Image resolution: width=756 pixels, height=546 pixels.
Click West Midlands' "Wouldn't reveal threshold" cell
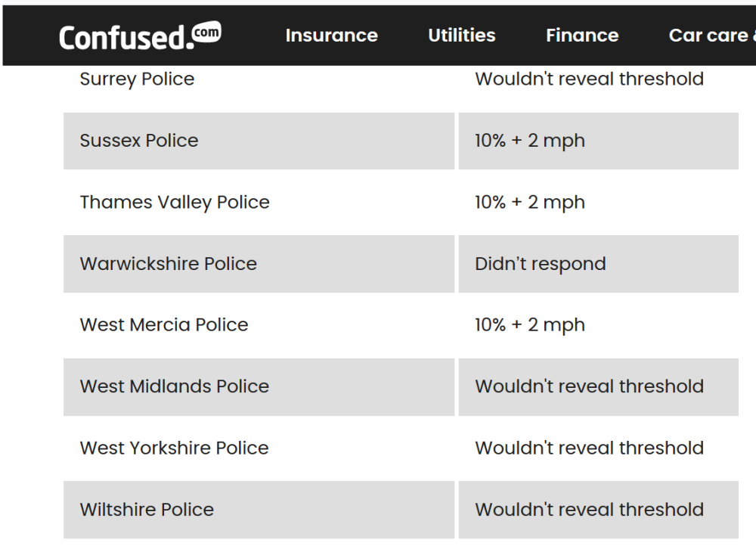click(x=589, y=386)
